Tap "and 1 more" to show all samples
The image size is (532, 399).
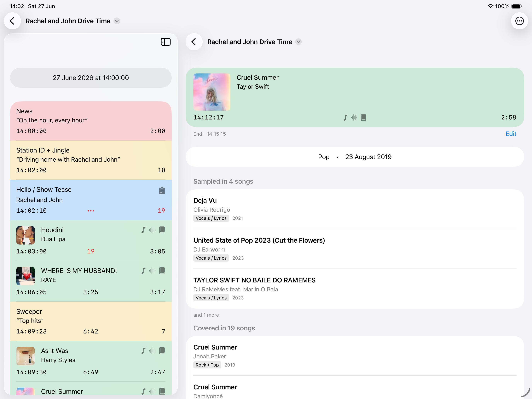point(206,315)
